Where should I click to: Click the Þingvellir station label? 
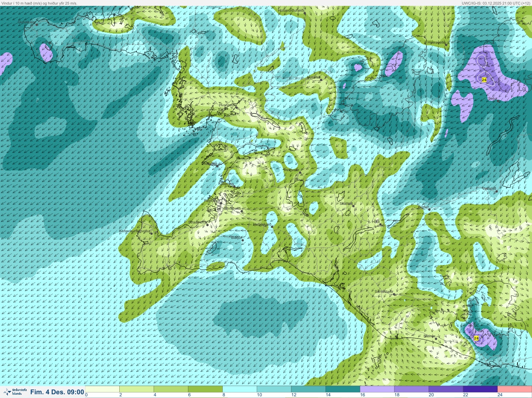tap(291, 170)
